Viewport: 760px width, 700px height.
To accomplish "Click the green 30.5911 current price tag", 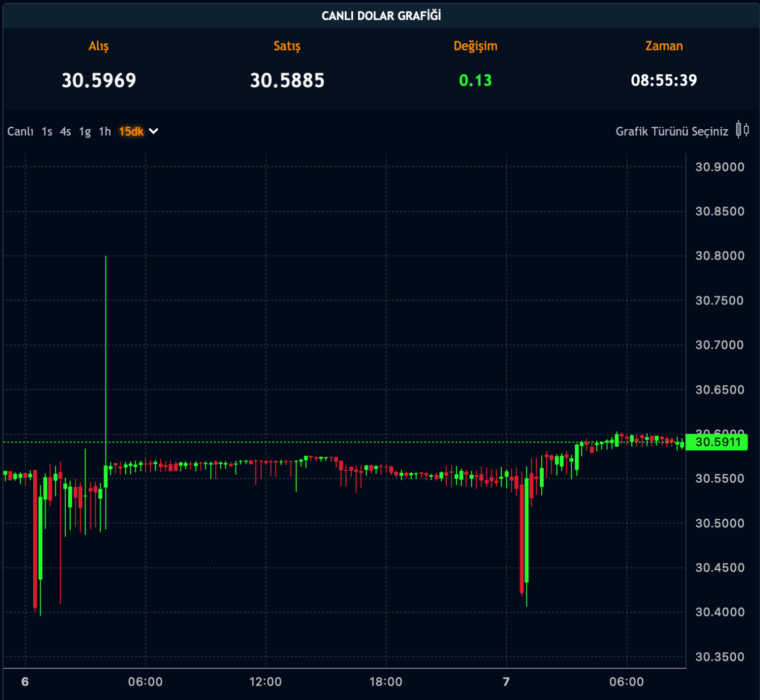I will [x=717, y=442].
